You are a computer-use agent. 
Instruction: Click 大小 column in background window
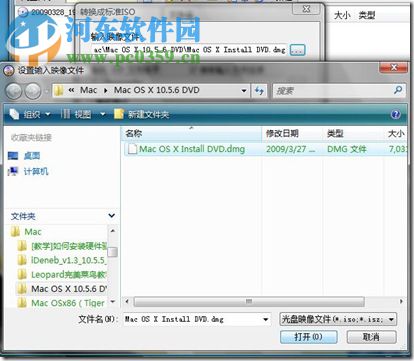342,15
